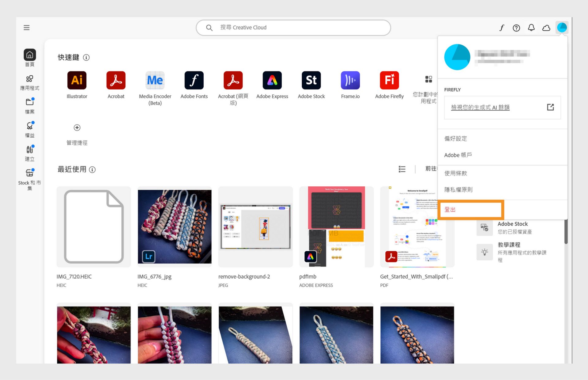Click the add shortcut plus icon

[x=77, y=127]
